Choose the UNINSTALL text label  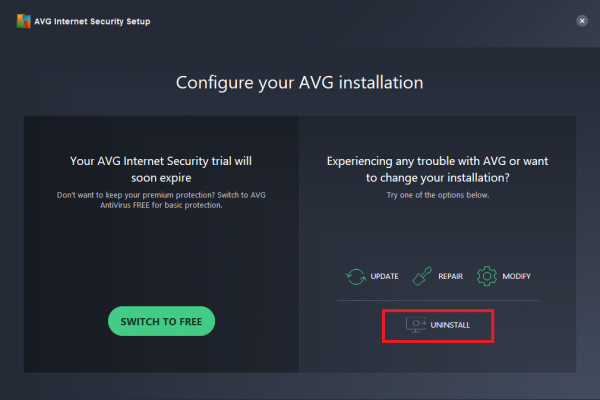click(449, 326)
